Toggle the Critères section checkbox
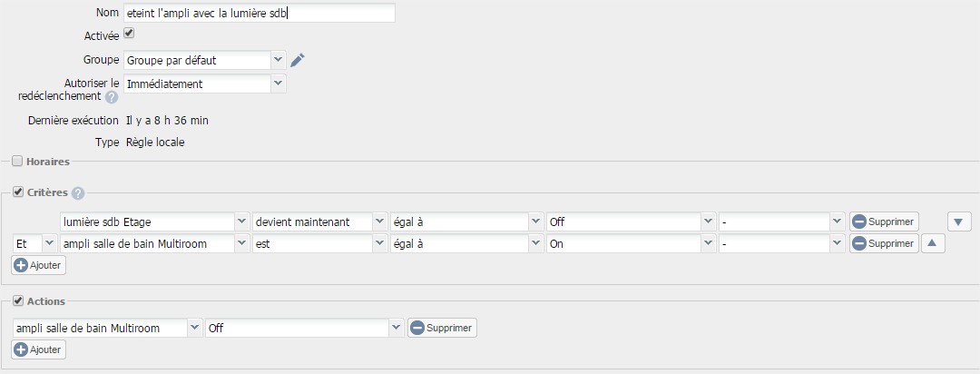Viewport: 980px width, 374px height. click(17, 192)
